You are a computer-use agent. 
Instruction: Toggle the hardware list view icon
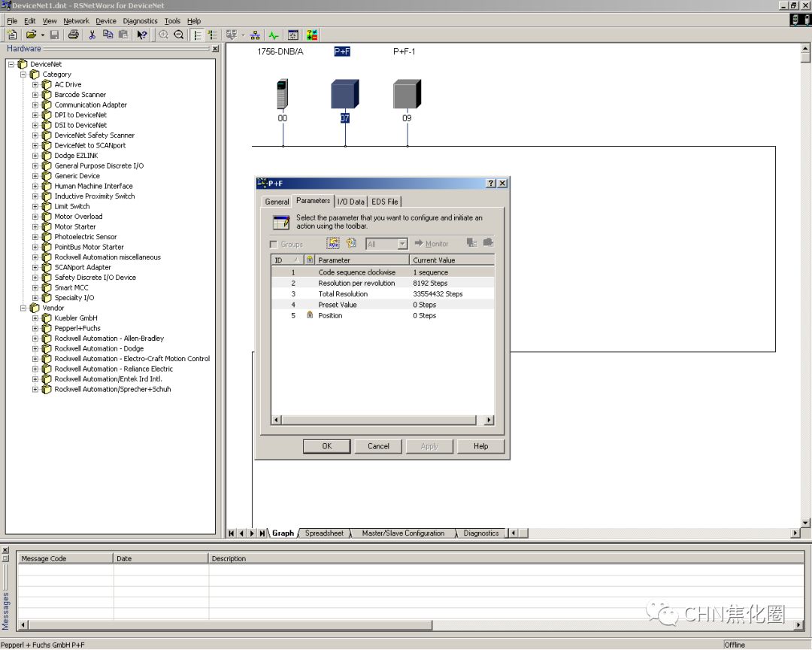coord(197,35)
